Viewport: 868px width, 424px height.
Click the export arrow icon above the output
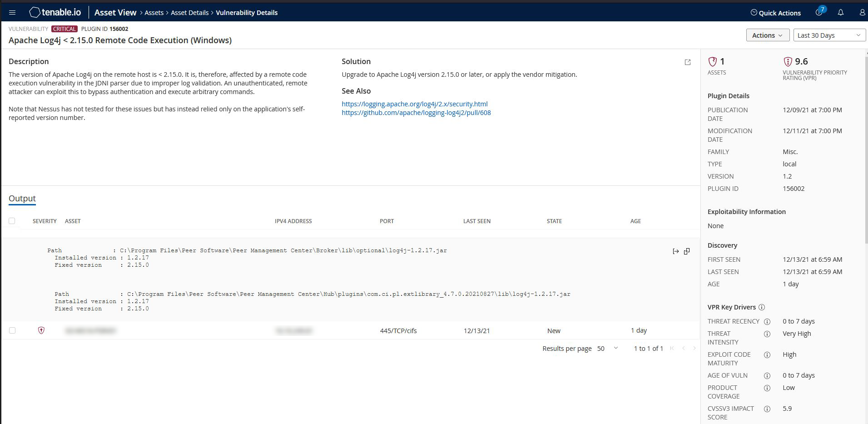click(x=675, y=251)
